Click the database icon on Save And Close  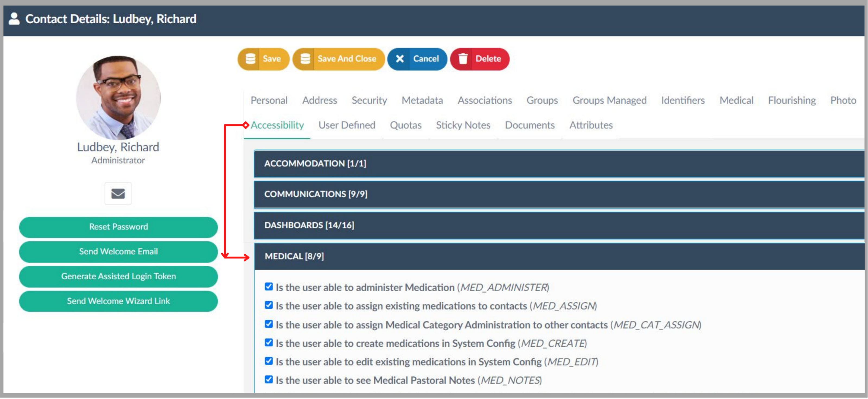305,59
